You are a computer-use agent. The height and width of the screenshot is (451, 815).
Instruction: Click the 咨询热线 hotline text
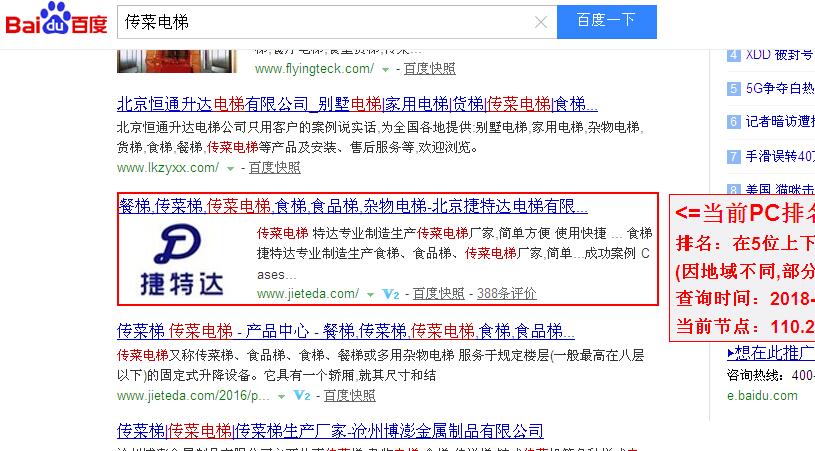(x=770, y=375)
